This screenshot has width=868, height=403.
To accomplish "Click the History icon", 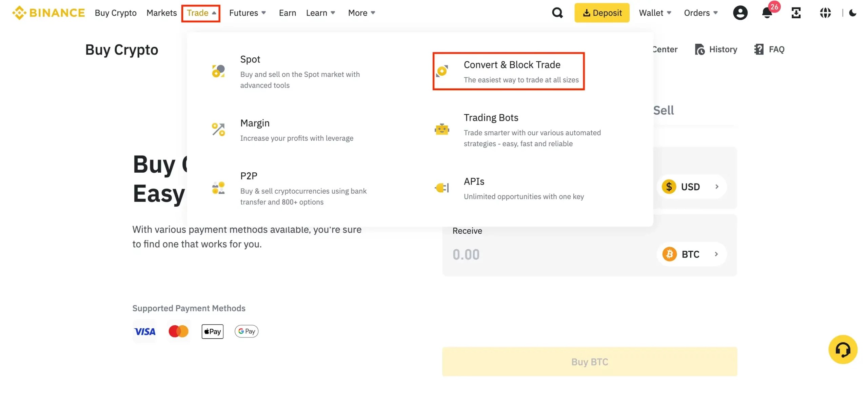I will pos(700,49).
